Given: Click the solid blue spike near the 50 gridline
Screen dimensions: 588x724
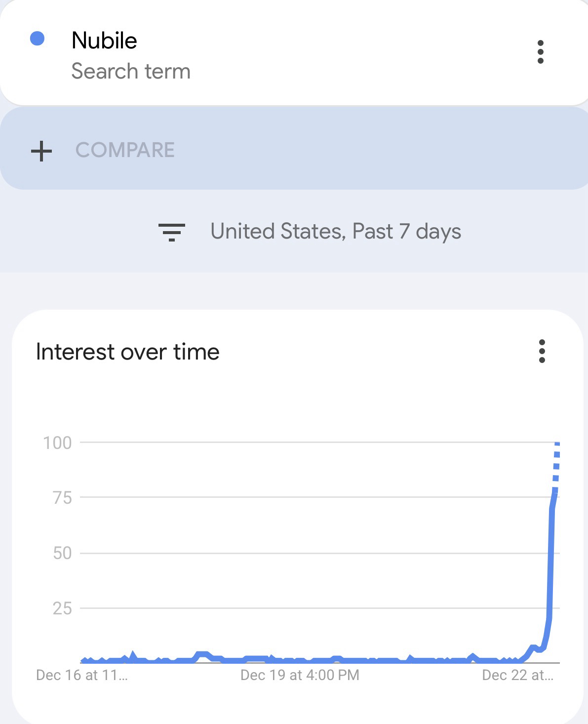Looking at the screenshot, I should click(551, 553).
